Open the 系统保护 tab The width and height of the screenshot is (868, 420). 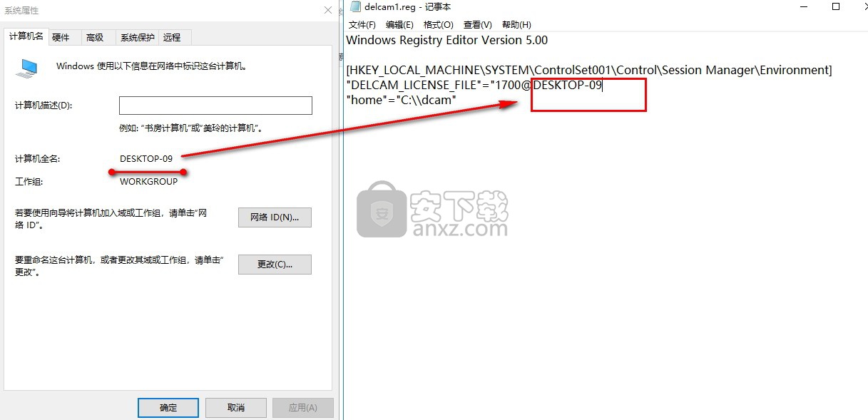tap(137, 37)
